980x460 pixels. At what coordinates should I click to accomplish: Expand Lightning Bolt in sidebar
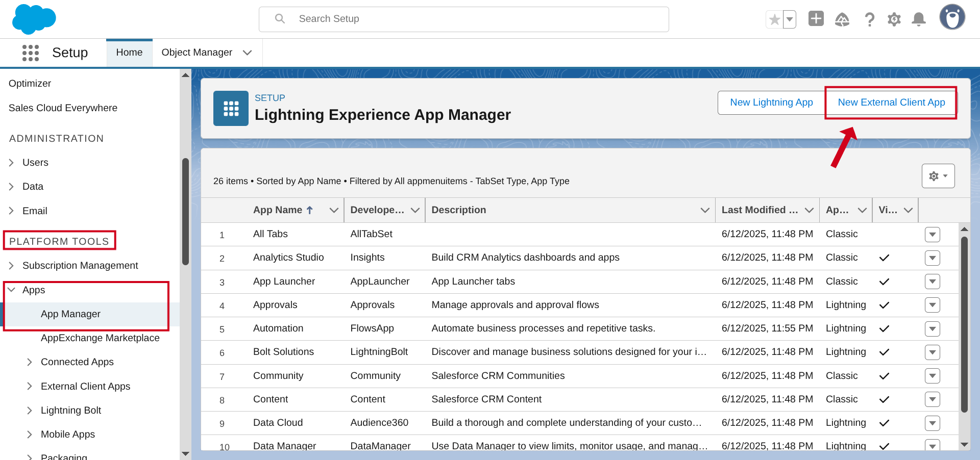[30, 411]
